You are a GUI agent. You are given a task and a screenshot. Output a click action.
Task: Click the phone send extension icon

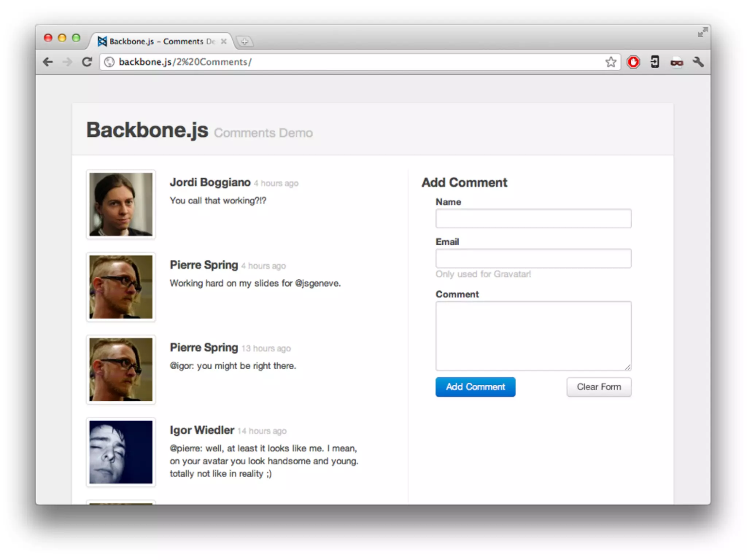point(655,62)
